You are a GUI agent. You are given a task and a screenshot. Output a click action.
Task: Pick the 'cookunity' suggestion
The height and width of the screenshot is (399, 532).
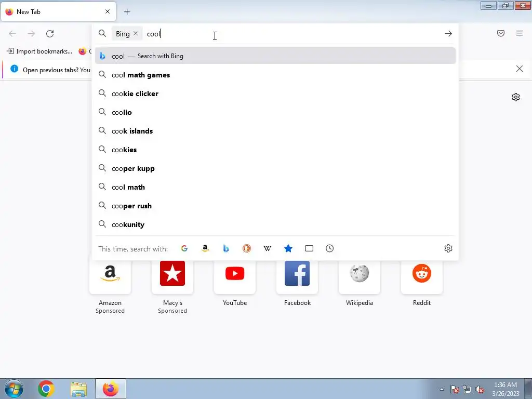275,224
